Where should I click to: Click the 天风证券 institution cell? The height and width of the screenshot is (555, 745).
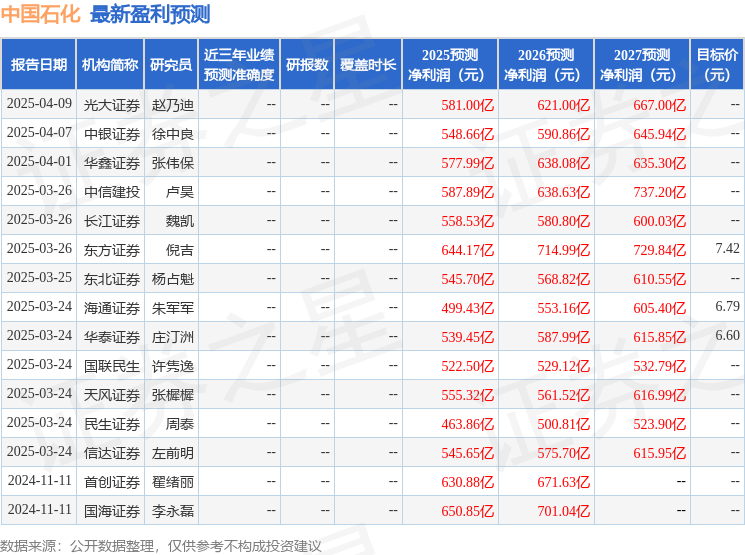click(x=112, y=395)
